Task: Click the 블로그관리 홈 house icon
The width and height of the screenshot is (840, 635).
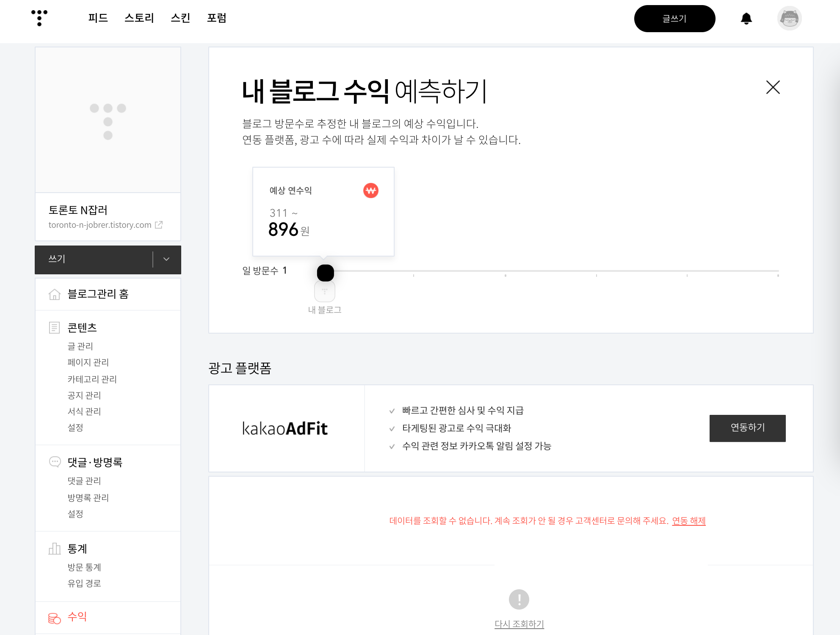Action: coord(55,294)
